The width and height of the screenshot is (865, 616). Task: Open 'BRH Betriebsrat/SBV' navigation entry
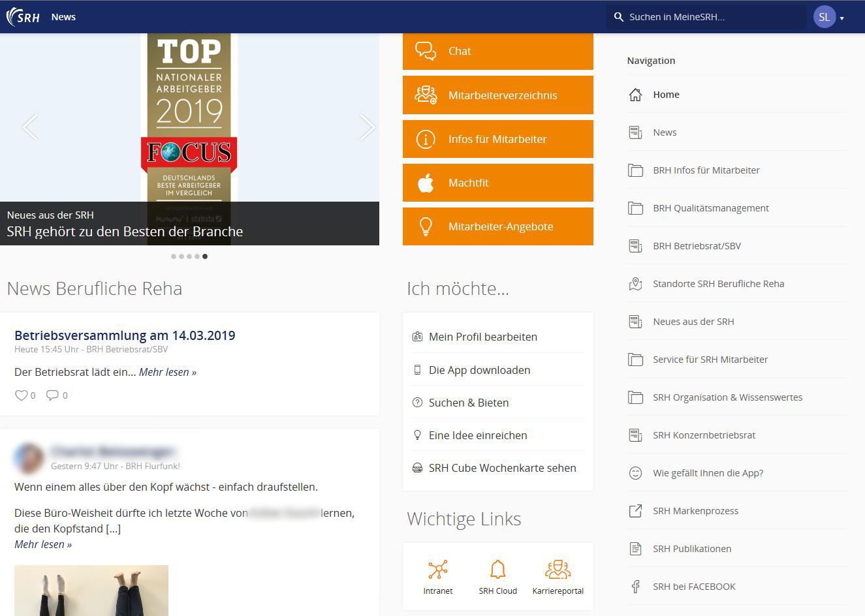pos(737,246)
